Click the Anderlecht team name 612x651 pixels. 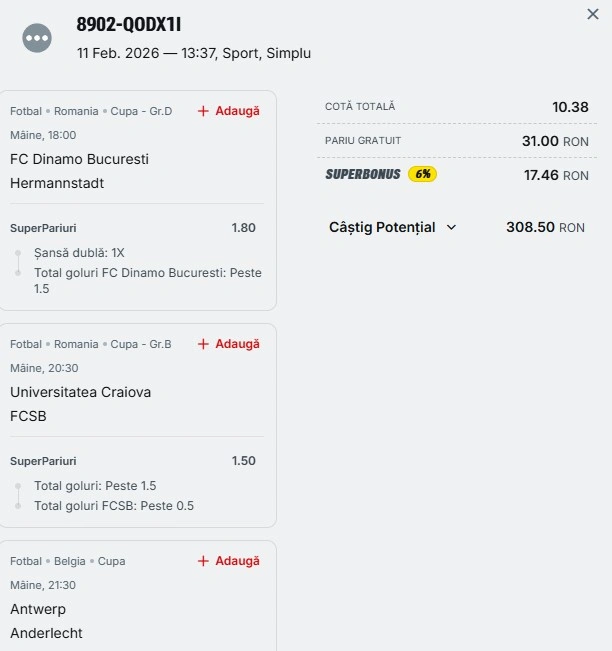pos(46,633)
